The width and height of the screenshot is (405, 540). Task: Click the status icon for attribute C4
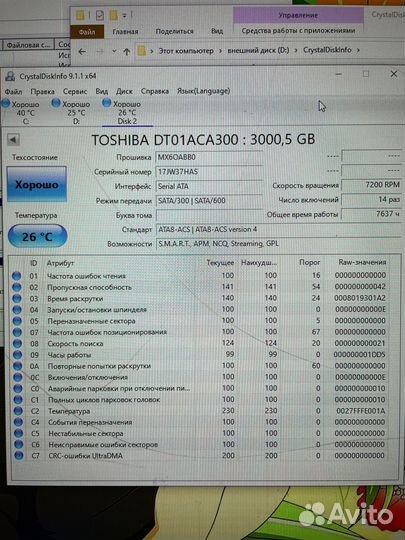tap(18, 422)
